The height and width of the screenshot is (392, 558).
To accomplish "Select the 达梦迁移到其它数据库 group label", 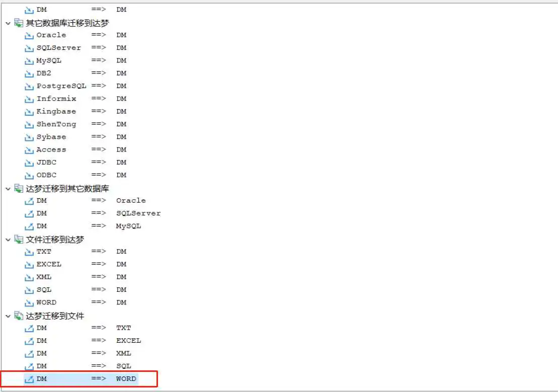I will point(67,189).
